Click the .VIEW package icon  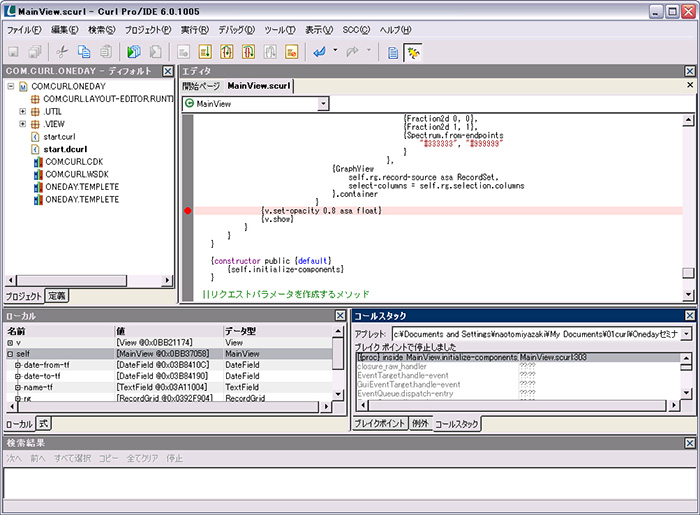(x=36, y=123)
